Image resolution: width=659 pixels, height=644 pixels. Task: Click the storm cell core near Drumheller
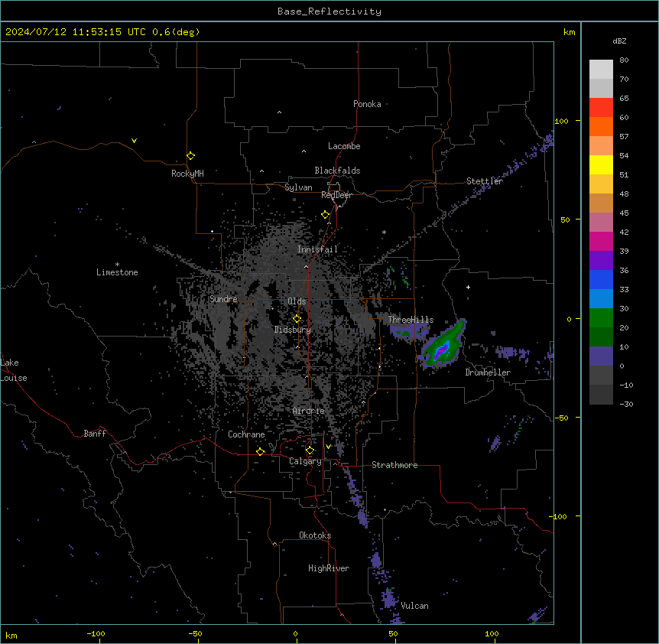click(x=442, y=349)
